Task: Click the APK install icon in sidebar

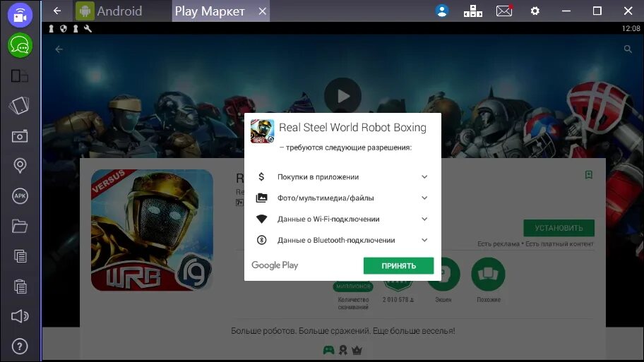Action: pos(20,195)
